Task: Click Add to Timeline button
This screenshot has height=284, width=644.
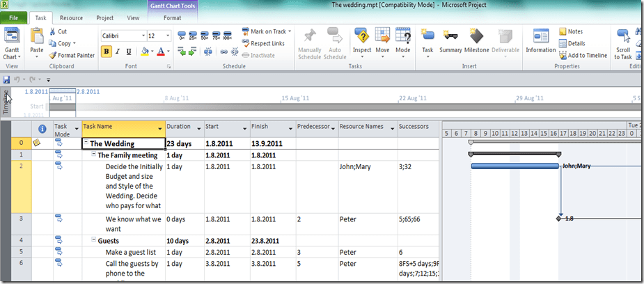Action: click(582, 55)
